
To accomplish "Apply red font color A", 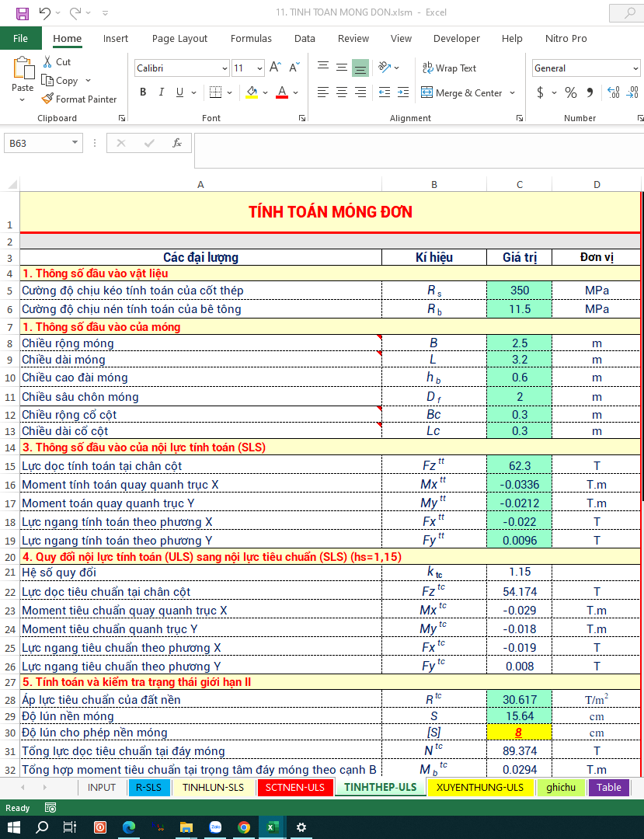I will pos(282,92).
